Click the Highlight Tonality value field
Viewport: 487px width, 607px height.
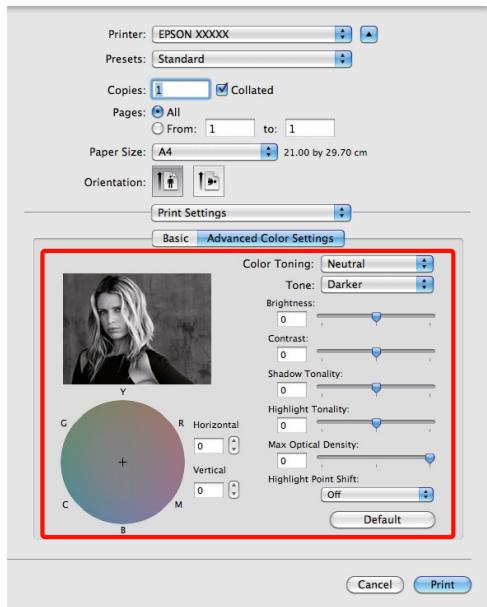pyautogui.click(x=292, y=425)
